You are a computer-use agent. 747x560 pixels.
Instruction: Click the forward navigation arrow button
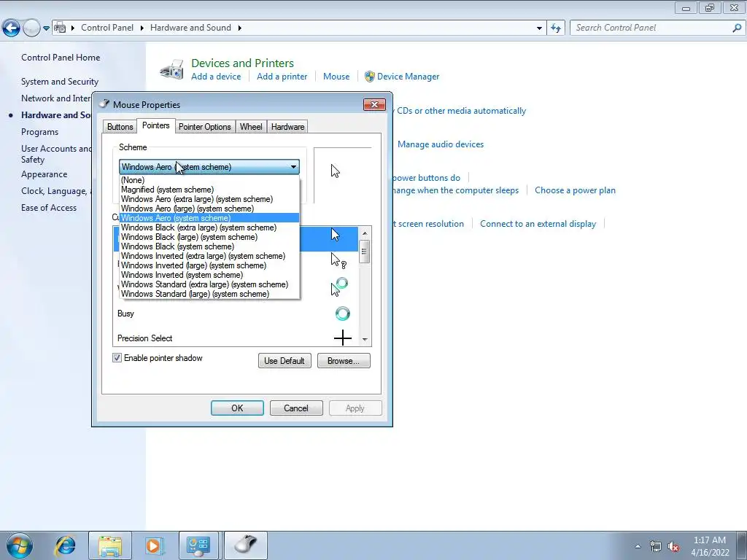point(31,28)
